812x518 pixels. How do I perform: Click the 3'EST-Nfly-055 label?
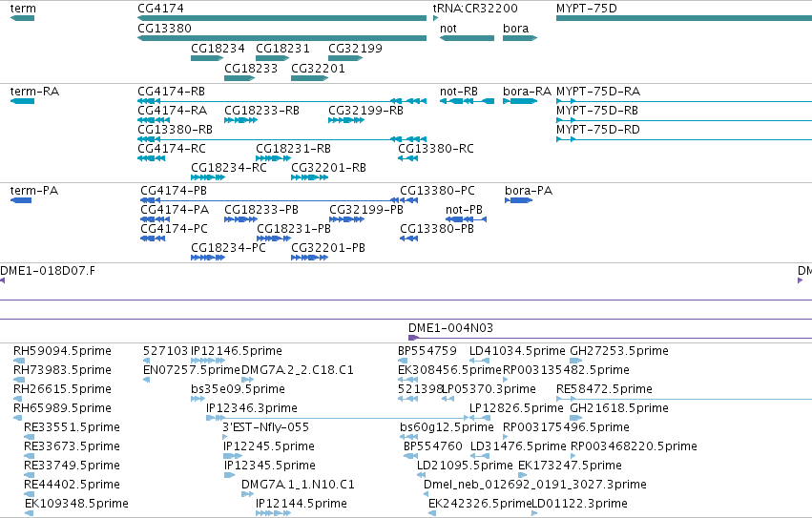point(265,427)
